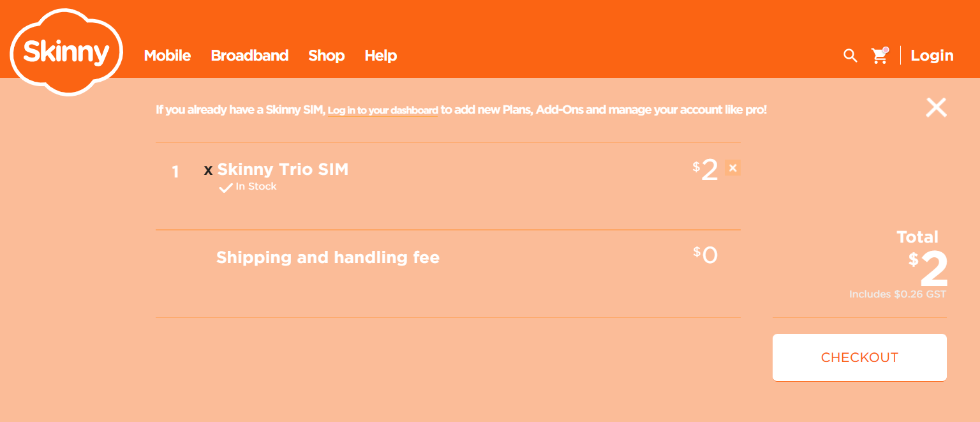Open the search magnifier icon
Screen dimensions: 980x422
click(850, 56)
